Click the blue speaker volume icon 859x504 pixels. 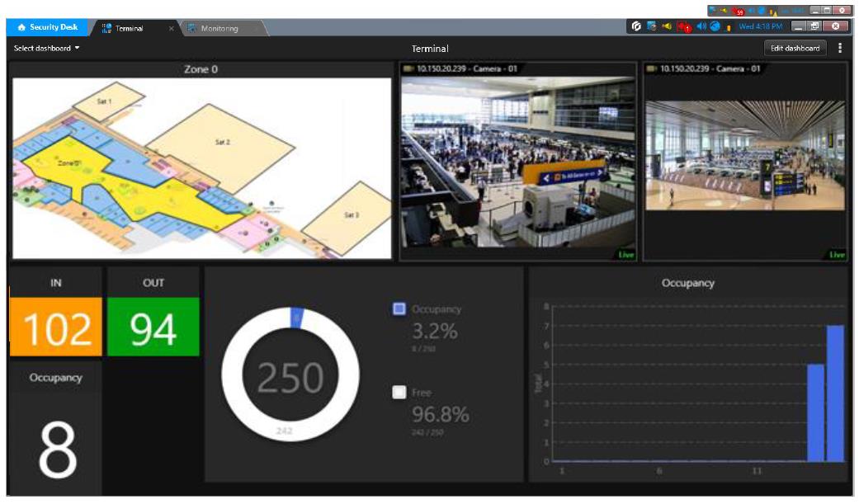701,26
